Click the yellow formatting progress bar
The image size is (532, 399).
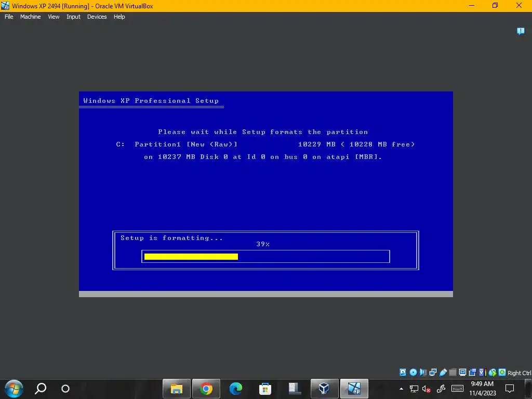pyautogui.click(x=191, y=257)
